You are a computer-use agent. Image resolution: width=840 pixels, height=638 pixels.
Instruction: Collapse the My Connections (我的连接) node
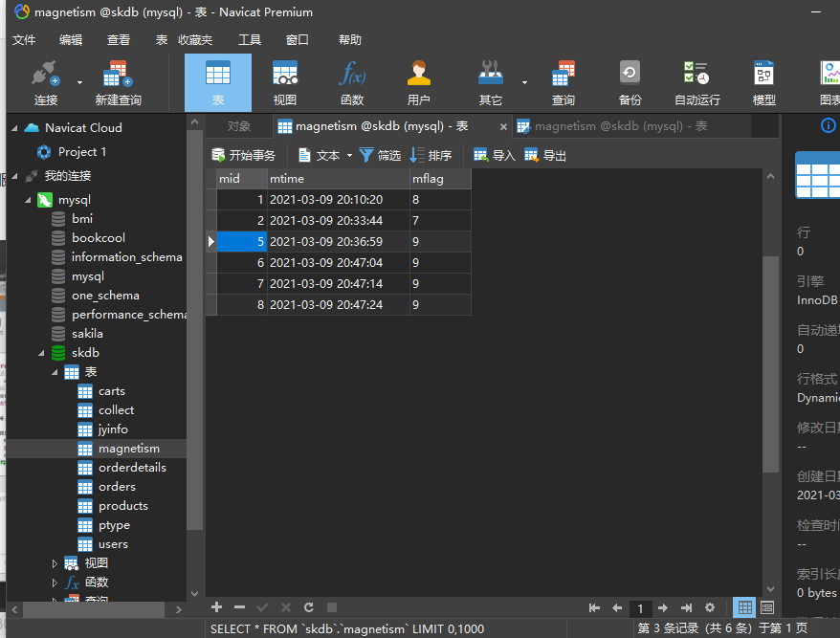[x=14, y=176]
